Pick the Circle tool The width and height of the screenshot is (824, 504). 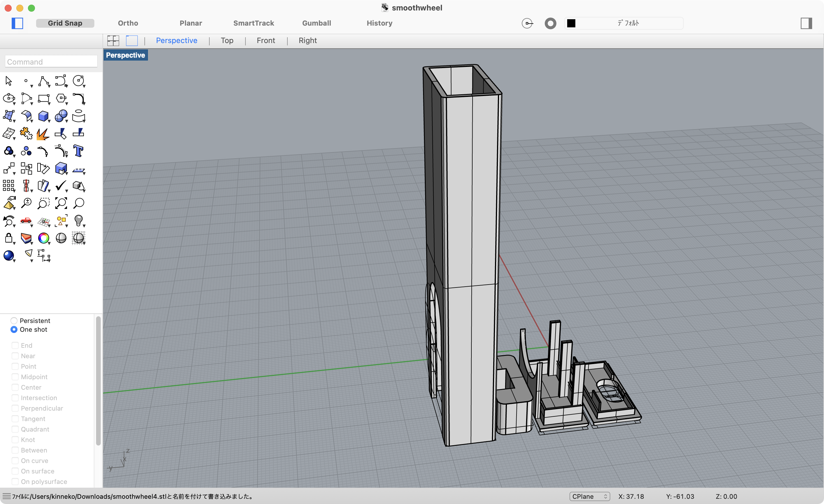pyautogui.click(x=78, y=81)
